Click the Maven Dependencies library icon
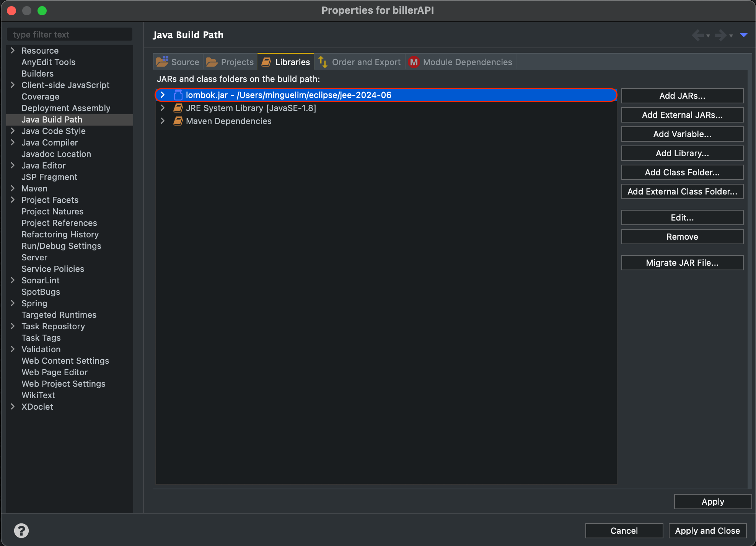This screenshot has width=756, height=546. (178, 121)
